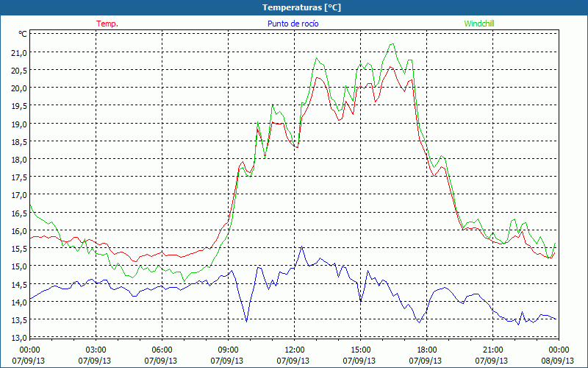Click the windchill peak near 16:30
The width and height of the screenshot is (588, 368).
point(392,44)
